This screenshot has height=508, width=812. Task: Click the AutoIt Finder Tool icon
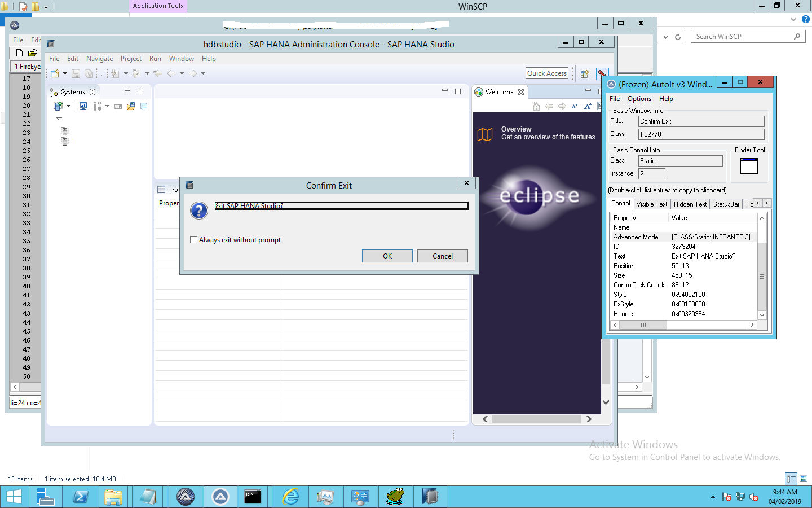tap(749, 166)
